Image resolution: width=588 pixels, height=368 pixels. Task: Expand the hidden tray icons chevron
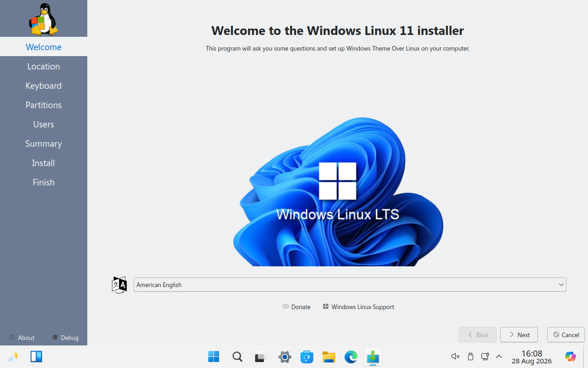(499, 356)
